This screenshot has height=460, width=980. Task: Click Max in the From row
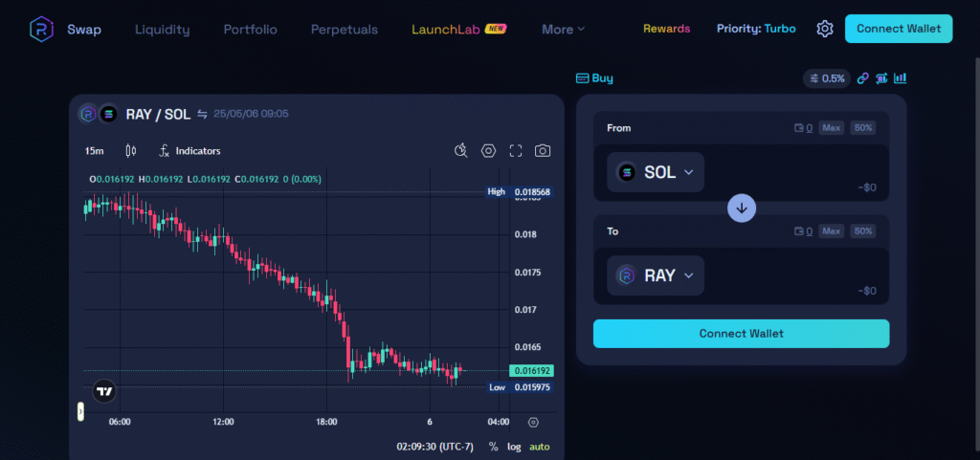(832, 128)
